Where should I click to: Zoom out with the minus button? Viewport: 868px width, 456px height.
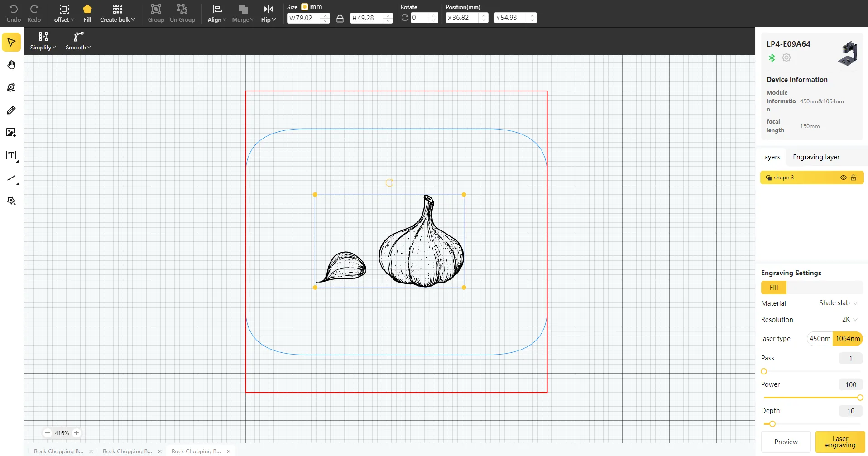click(x=48, y=433)
